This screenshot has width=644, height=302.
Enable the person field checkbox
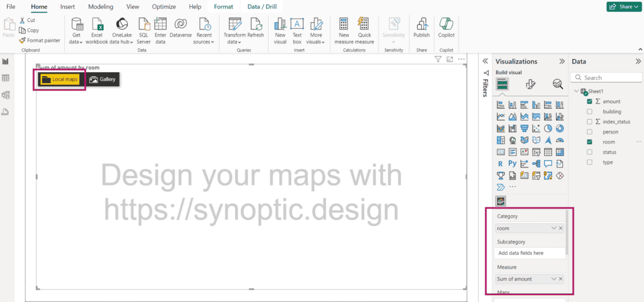pos(589,132)
